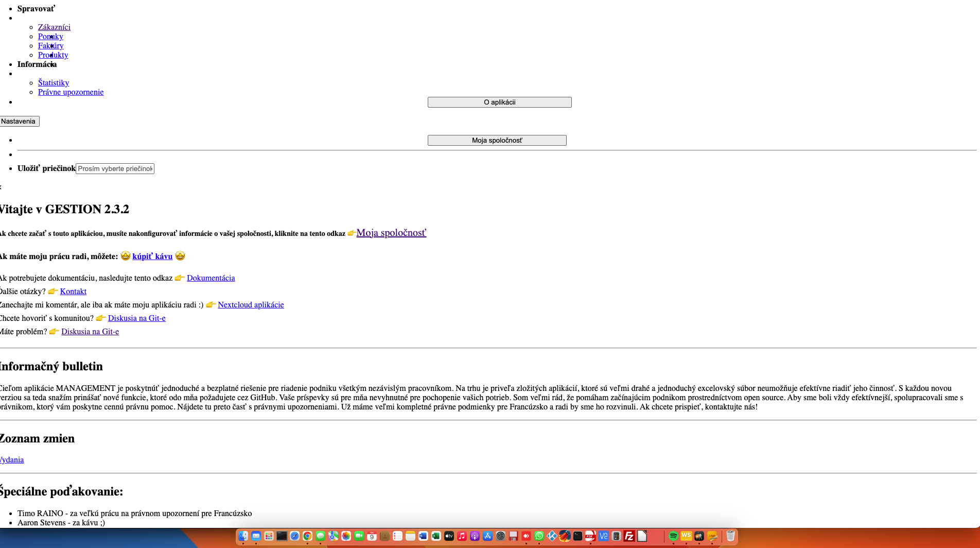Open the 'Prosím vyberte priečinok' folder picker
The image size is (980, 548).
coord(114,168)
